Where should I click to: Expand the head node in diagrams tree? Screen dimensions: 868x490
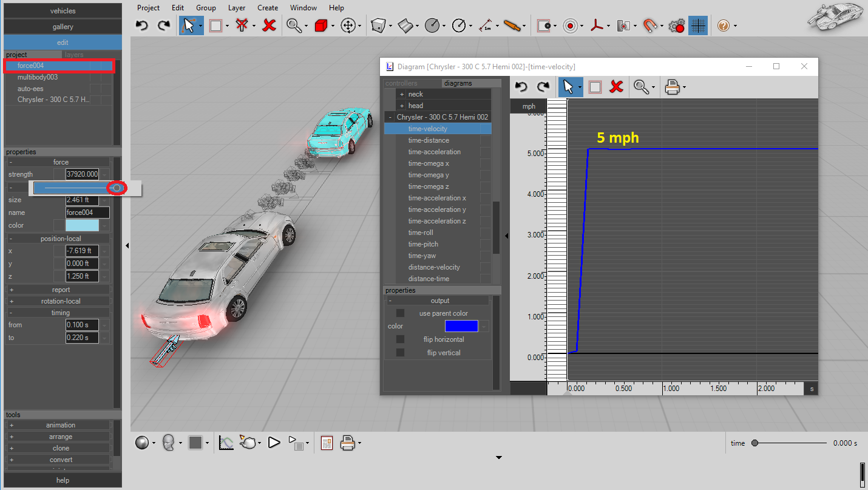pyautogui.click(x=401, y=106)
